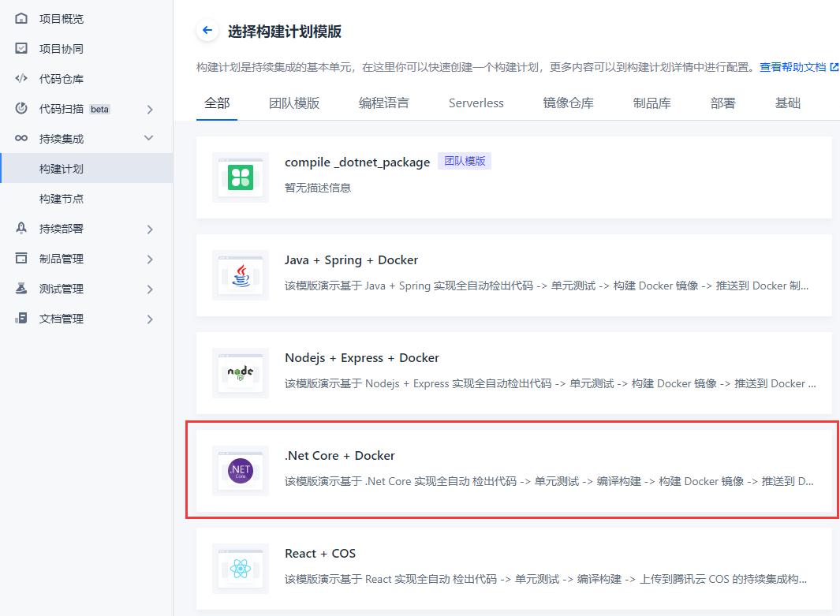The width and height of the screenshot is (840, 616).
Task: Collapse the 持续集成 section chevron
Action: pyautogui.click(x=149, y=139)
